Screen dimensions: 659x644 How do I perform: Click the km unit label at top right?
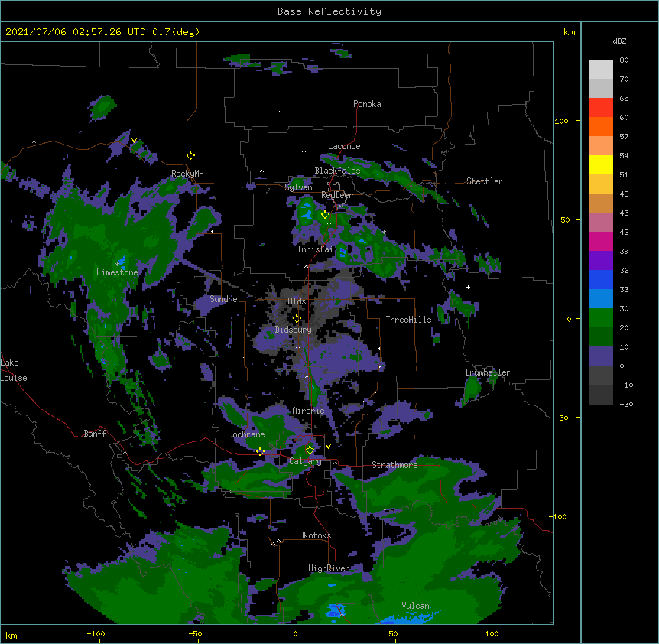point(570,32)
